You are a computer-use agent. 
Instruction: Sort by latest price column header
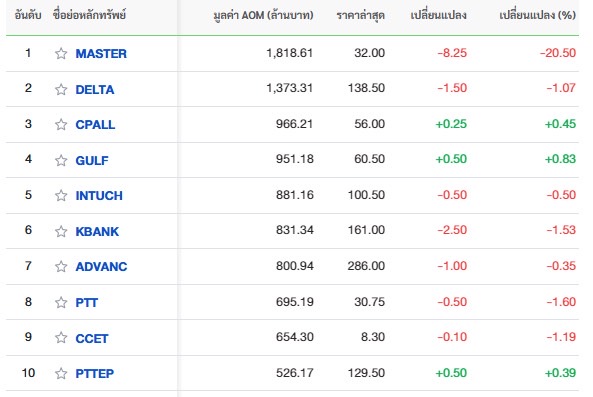click(x=360, y=16)
